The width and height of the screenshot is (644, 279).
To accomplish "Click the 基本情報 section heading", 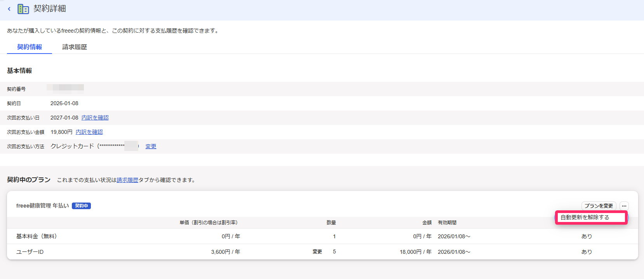I will tap(19, 71).
